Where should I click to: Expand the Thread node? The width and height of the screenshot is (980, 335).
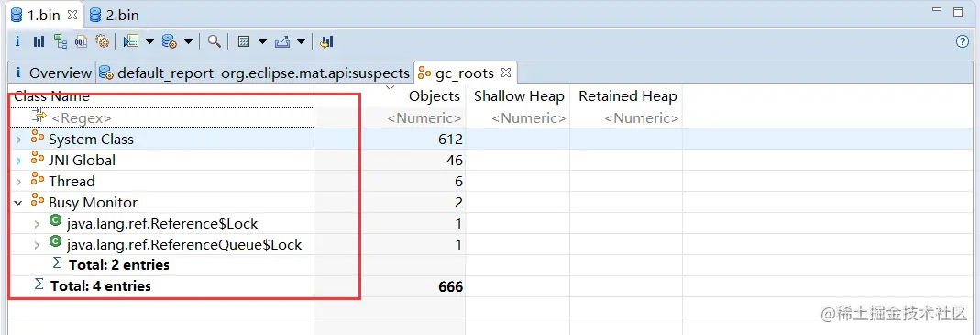18,182
